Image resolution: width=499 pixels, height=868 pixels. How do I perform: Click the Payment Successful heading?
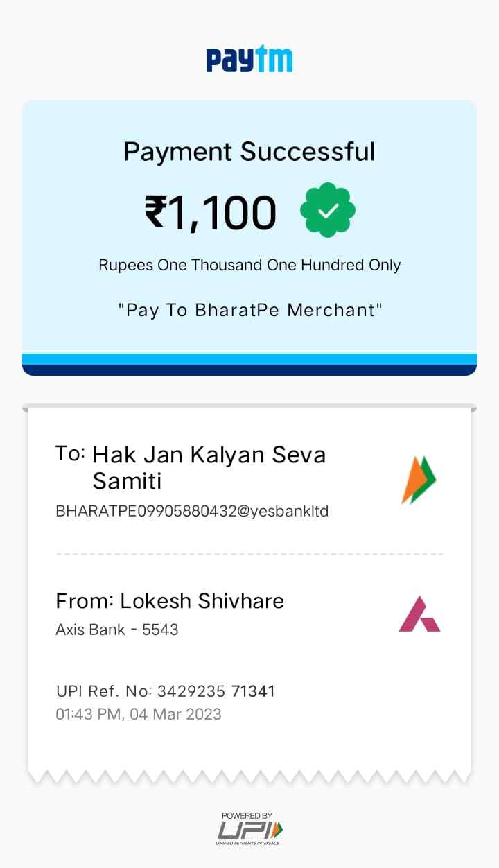(249, 151)
